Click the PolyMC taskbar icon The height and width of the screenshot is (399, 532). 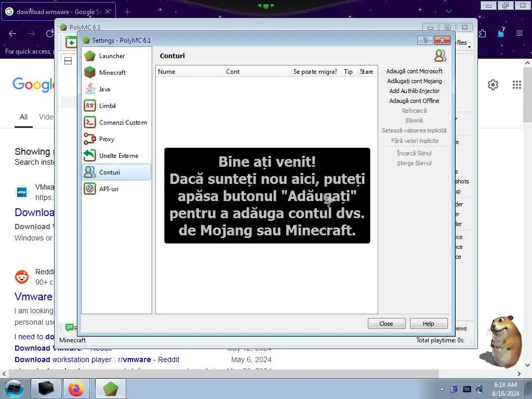pos(111,389)
